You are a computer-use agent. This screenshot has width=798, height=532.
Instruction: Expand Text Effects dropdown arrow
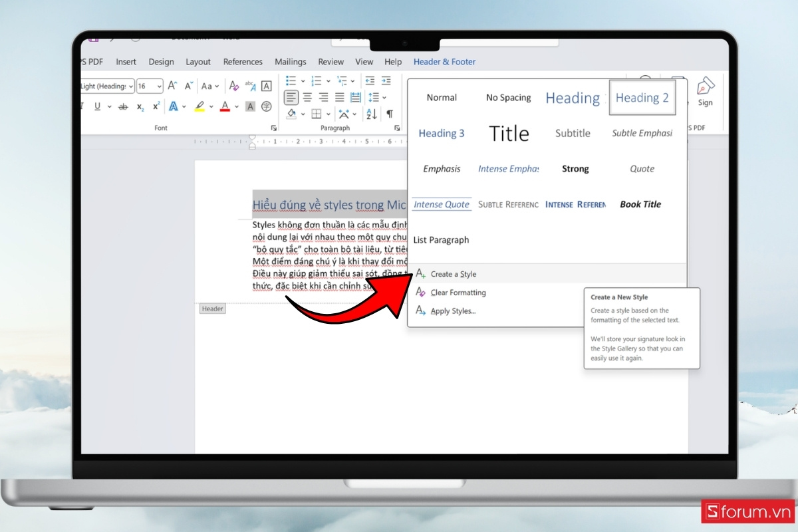[184, 106]
